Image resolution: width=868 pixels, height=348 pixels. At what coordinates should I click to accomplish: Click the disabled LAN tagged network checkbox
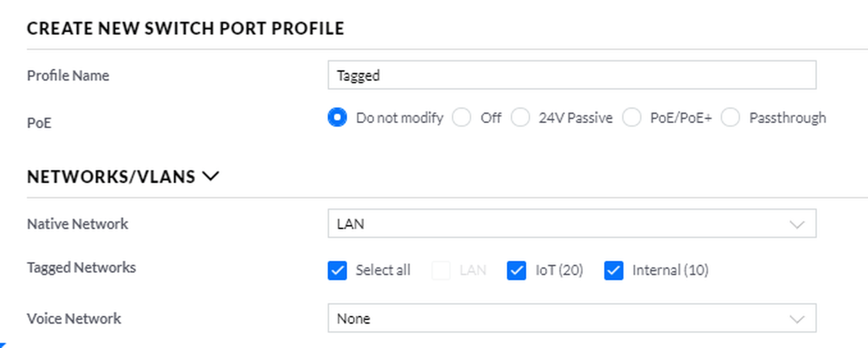coord(441,270)
